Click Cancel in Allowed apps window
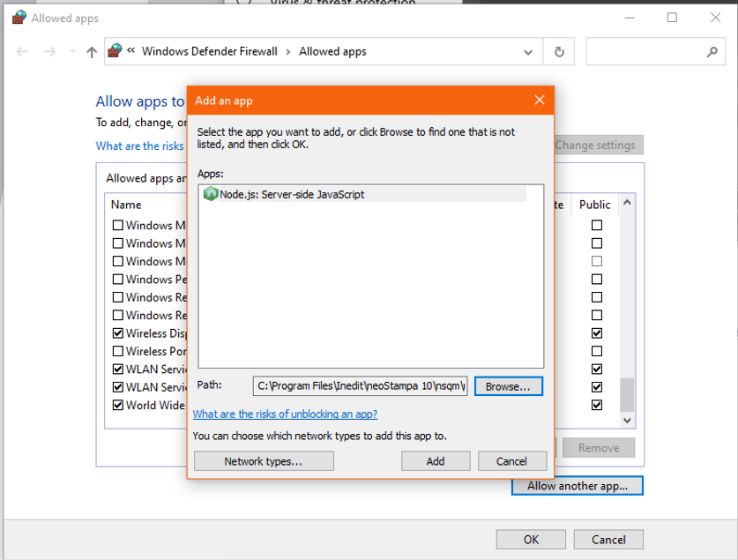Image resolution: width=738 pixels, height=560 pixels. (x=608, y=540)
